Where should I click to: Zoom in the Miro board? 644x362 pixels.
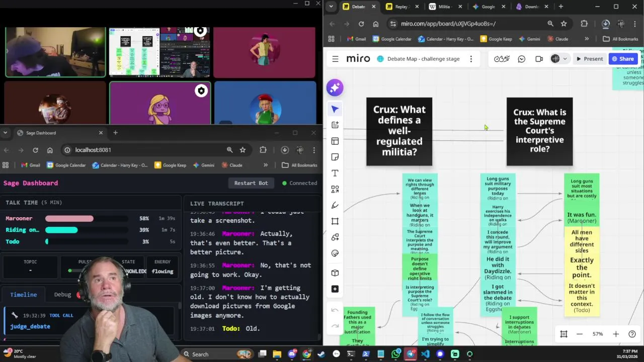coord(616,334)
